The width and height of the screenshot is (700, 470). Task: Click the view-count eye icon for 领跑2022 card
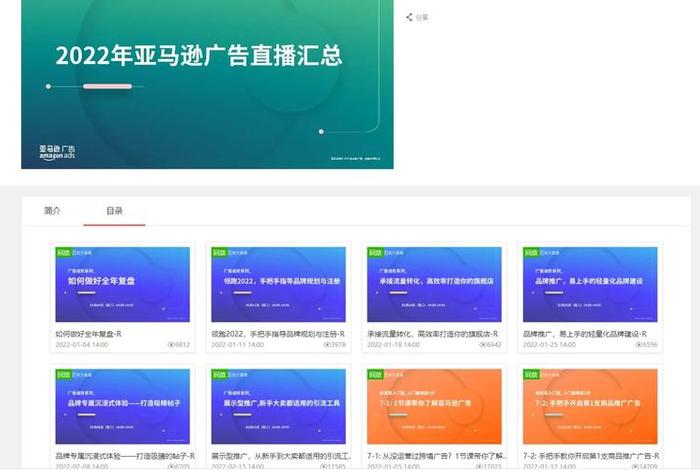[327, 345]
